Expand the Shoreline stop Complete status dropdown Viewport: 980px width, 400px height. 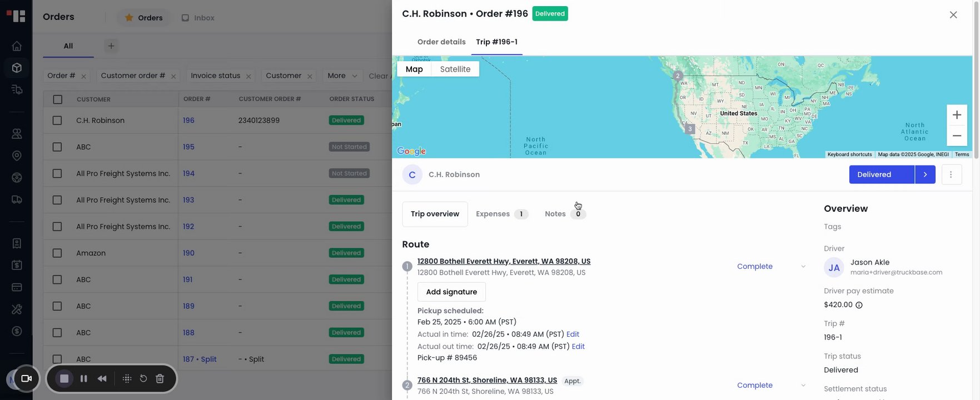[771, 386]
